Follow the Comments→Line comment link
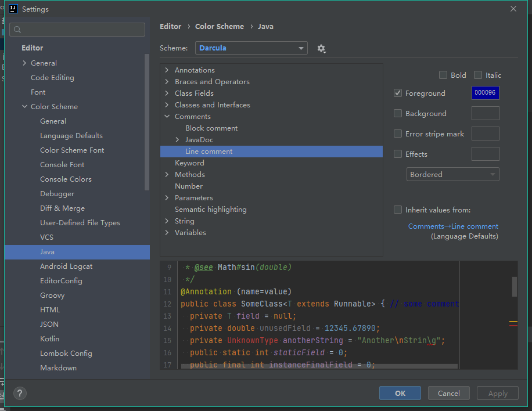 point(453,226)
